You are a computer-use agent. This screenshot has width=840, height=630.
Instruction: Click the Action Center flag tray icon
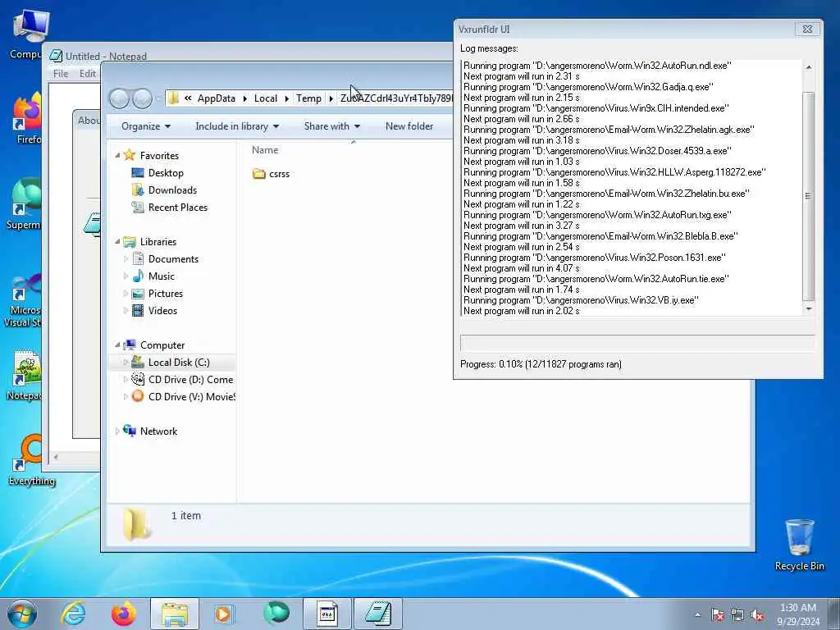click(x=717, y=614)
